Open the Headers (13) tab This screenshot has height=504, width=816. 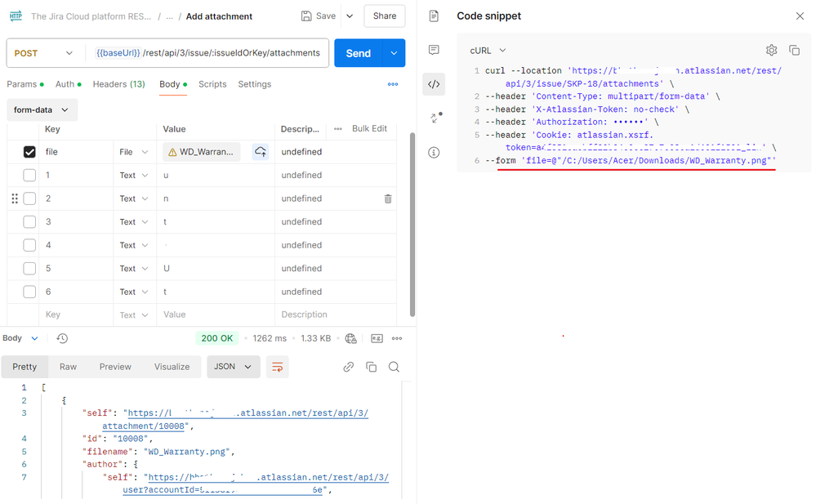[x=118, y=84]
